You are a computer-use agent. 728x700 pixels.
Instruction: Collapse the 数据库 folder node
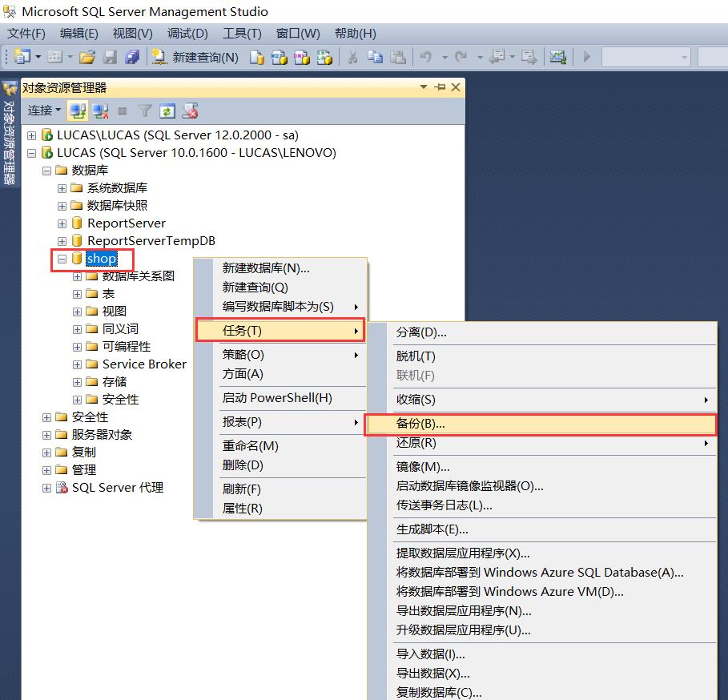coord(47,171)
